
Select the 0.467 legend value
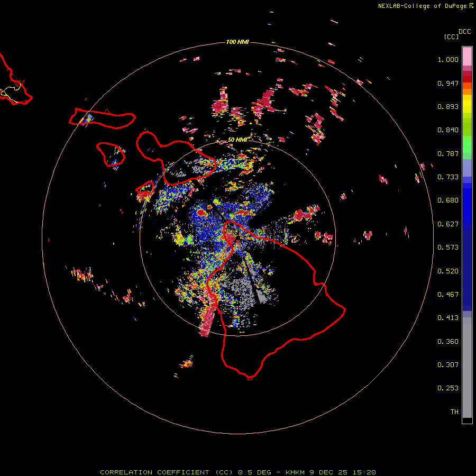click(448, 295)
